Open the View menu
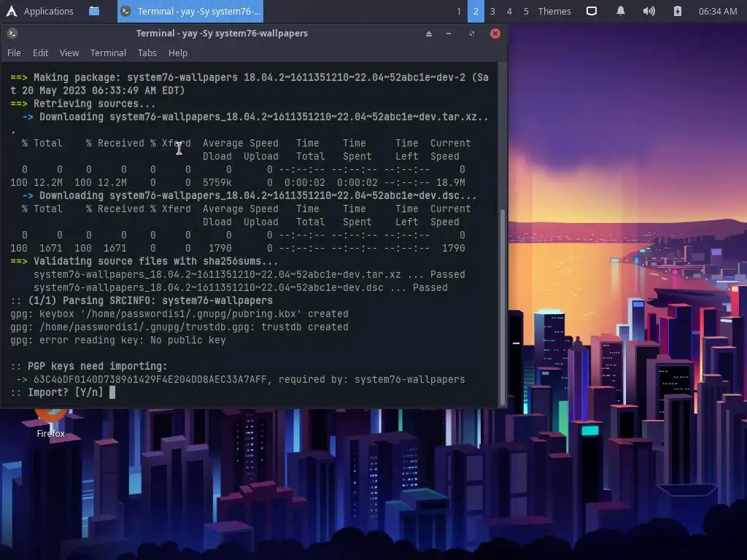747x560 pixels. click(x=69, y=52)
